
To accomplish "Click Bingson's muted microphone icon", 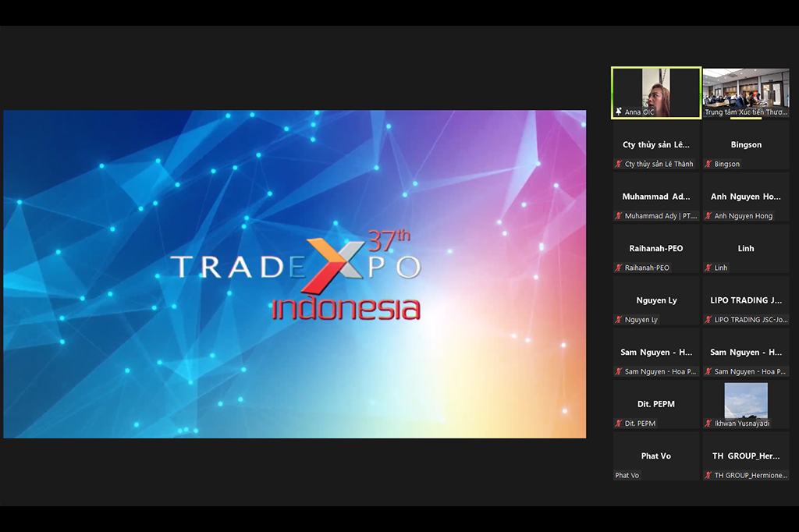I will (708, 164).
